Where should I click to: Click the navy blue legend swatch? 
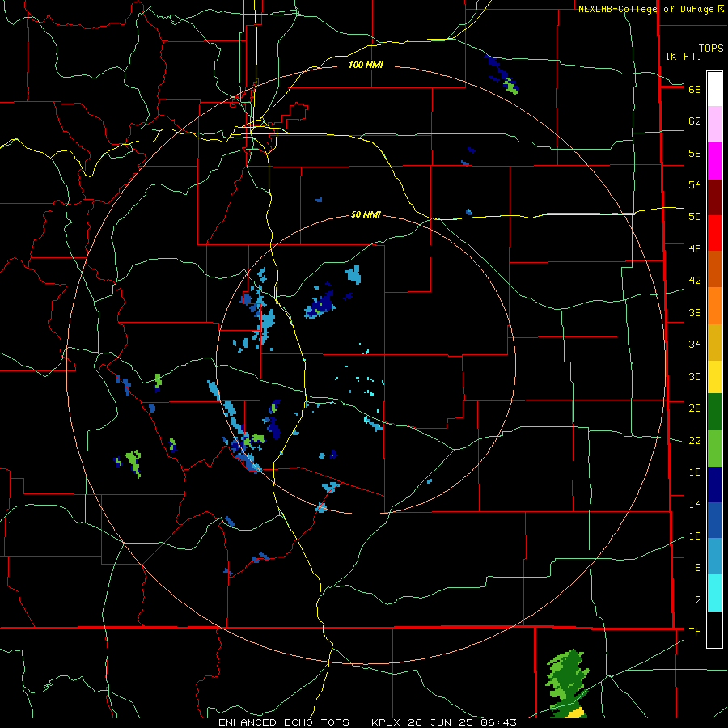714,485
